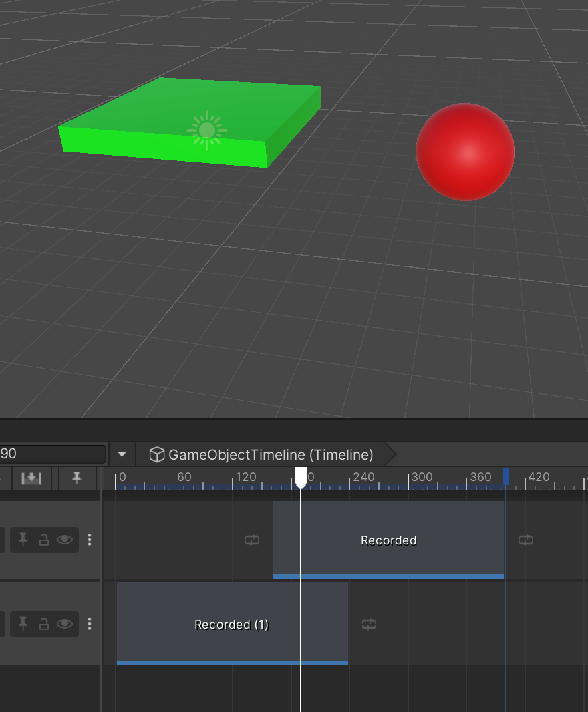
Task: Click the light gizmo sun icon
Action: pos(207,130)
